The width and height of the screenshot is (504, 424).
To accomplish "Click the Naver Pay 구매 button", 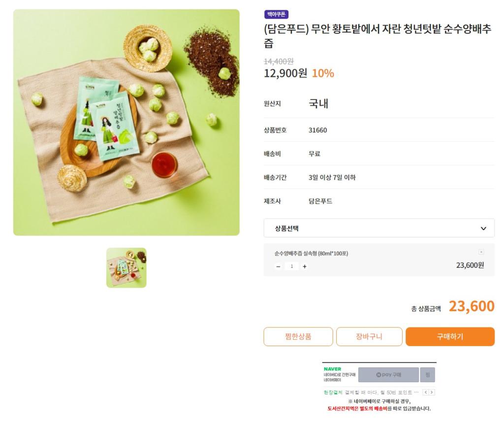I will 388,375.
